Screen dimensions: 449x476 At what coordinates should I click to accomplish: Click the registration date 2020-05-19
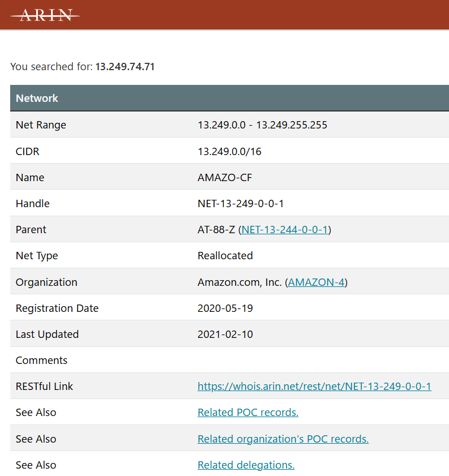click(225, 308)
